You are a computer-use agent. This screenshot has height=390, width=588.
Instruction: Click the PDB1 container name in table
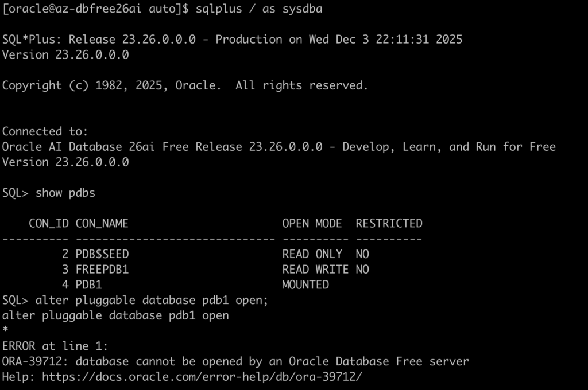[89, 284]
